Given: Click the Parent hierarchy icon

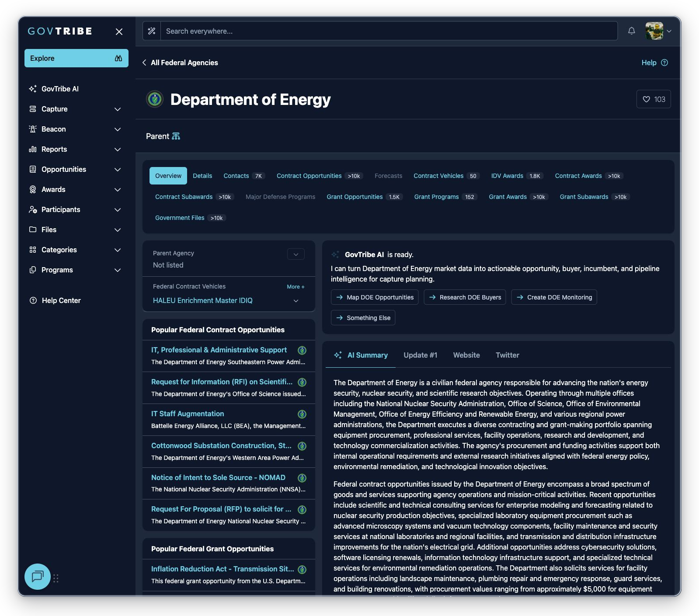Looking at the screenshot, I should (176, 136).
